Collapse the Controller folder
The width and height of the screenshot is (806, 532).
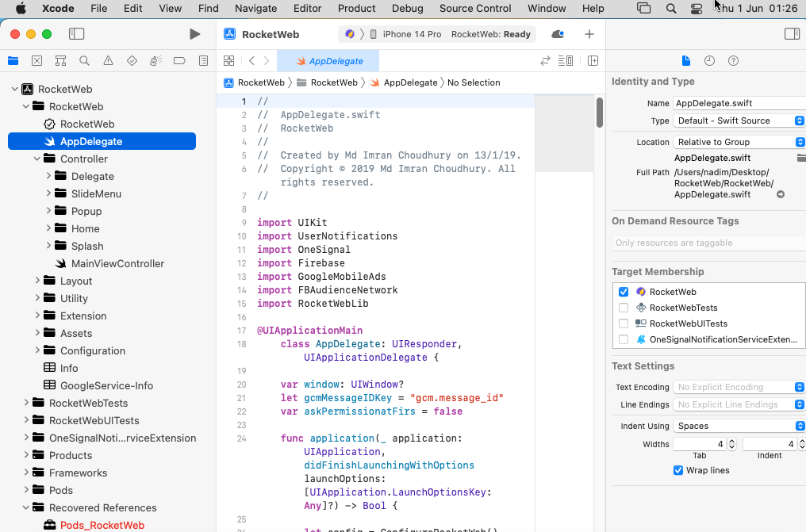click(37, 159)
